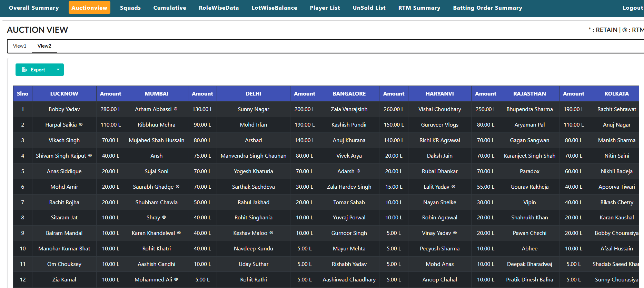Switch to the View1 tab
Screen dimensions: 644x288
tap(20, 46)
